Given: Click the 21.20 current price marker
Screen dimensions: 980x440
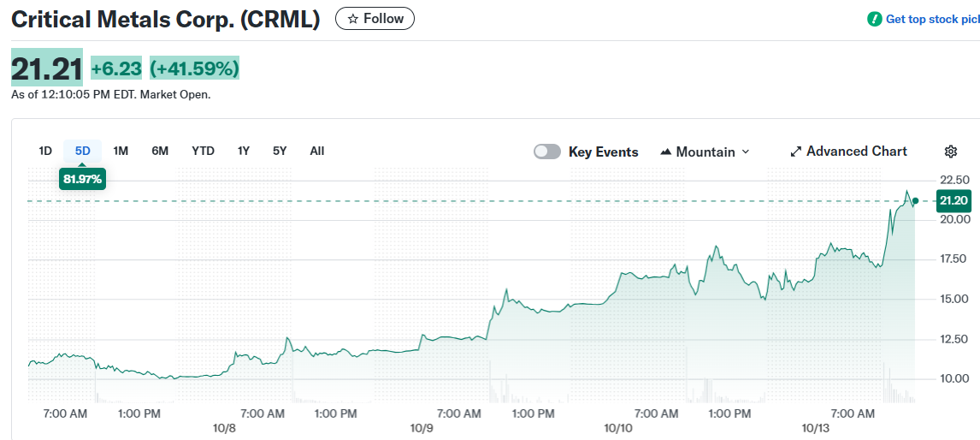Looking at the screenshot, I should click(953, 201).
